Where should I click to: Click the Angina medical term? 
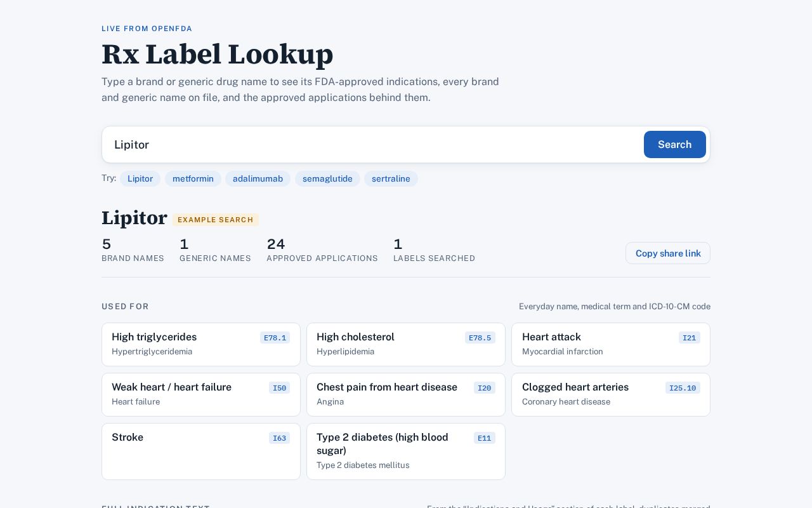tap(330, 402)
